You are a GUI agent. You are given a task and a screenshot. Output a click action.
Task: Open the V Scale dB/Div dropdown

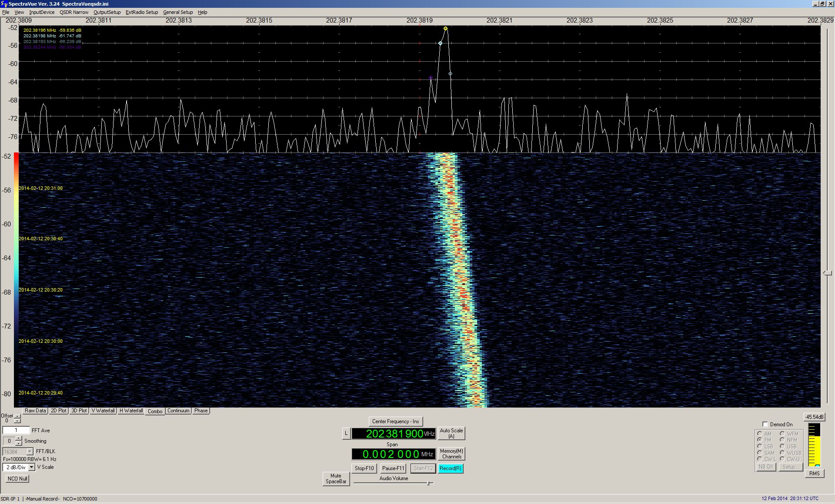click(x=31, y=467)
